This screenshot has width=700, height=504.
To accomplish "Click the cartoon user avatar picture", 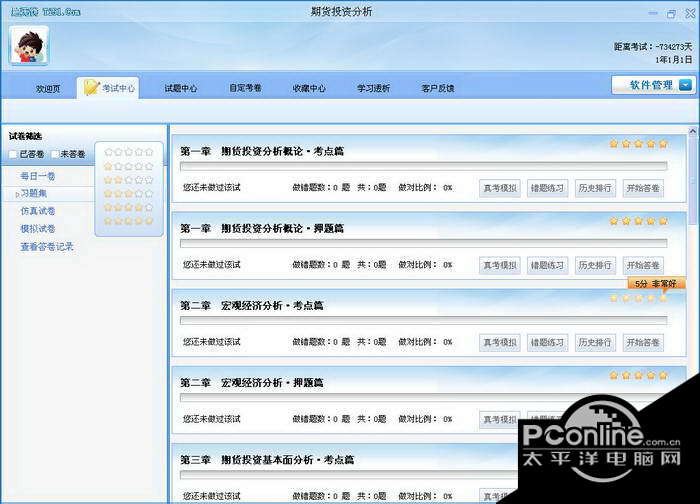I will point(29,46).
